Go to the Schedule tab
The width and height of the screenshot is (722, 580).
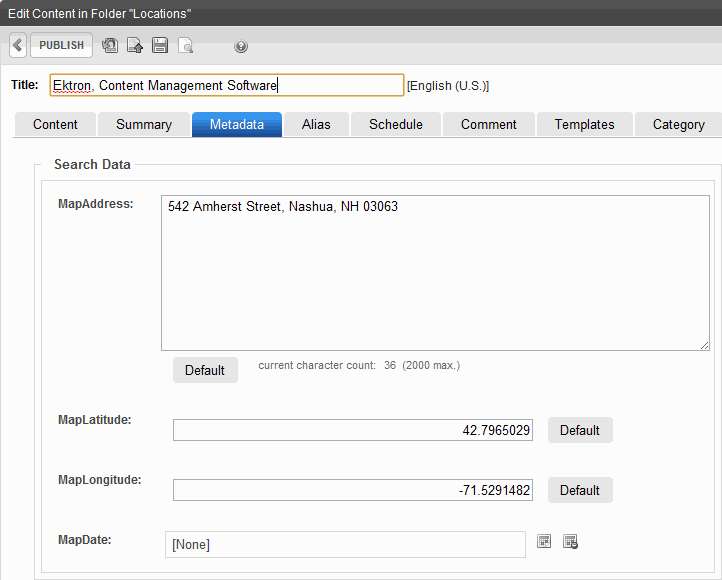tap(396, 124)
